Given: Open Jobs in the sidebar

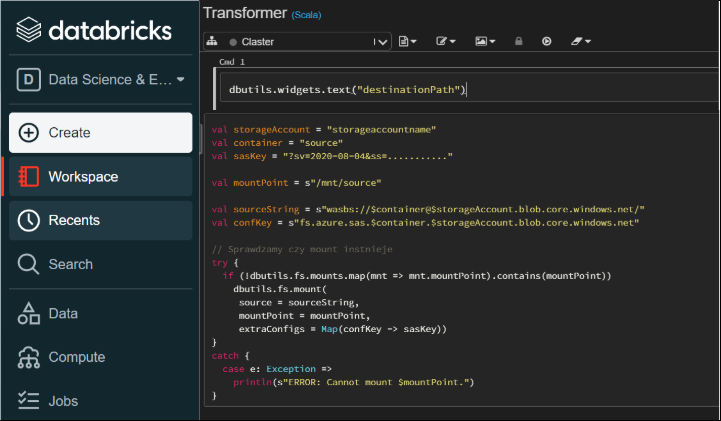Looking at the screenshot, I should point(101,401).
